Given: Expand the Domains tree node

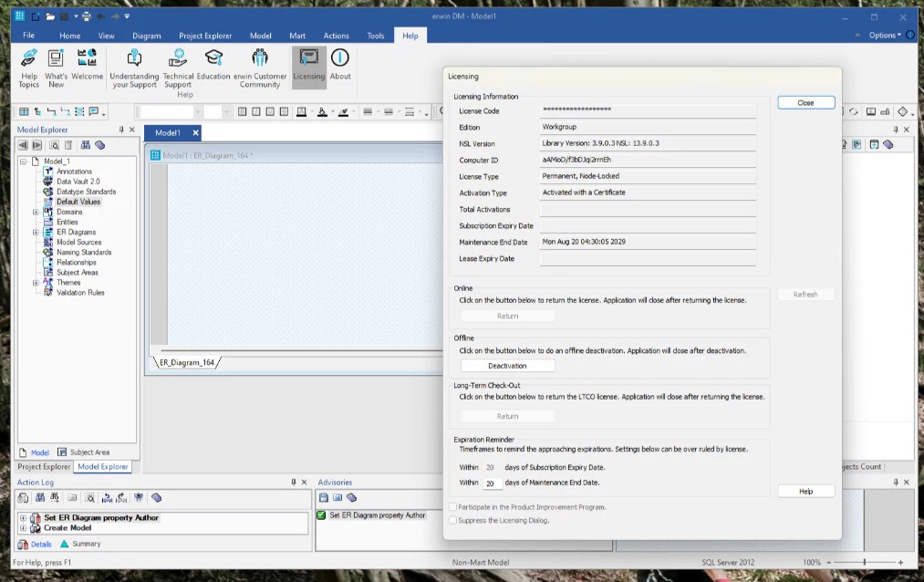Looking at the screenshot, I should pyautogui.click(x=36, y=212).
